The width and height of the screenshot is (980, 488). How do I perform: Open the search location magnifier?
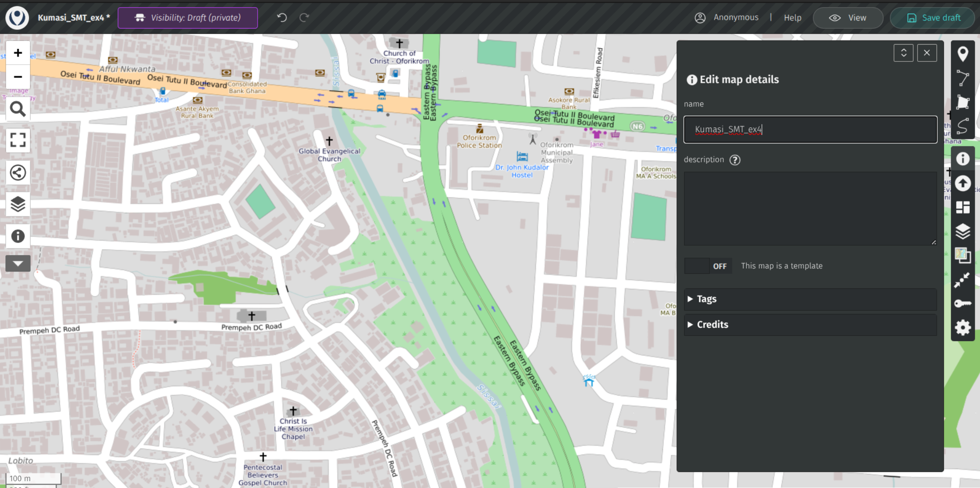pyautogui.click(x=18, y=109)
